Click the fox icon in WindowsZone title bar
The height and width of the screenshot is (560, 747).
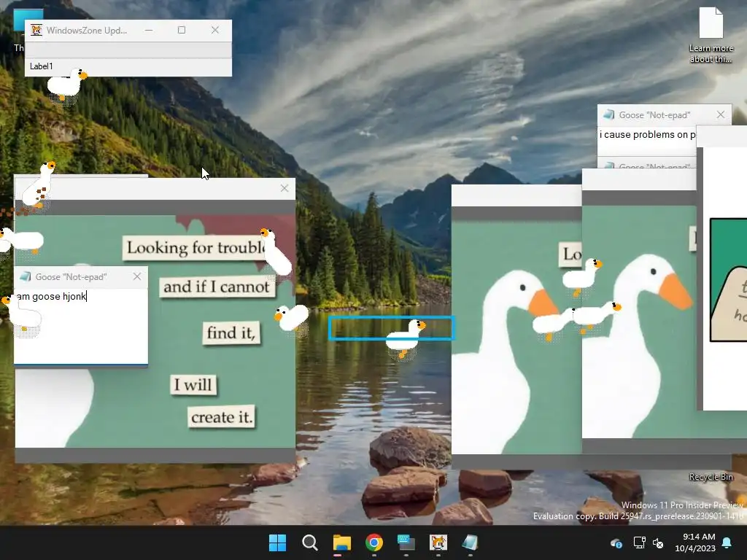tap(36, 30)
